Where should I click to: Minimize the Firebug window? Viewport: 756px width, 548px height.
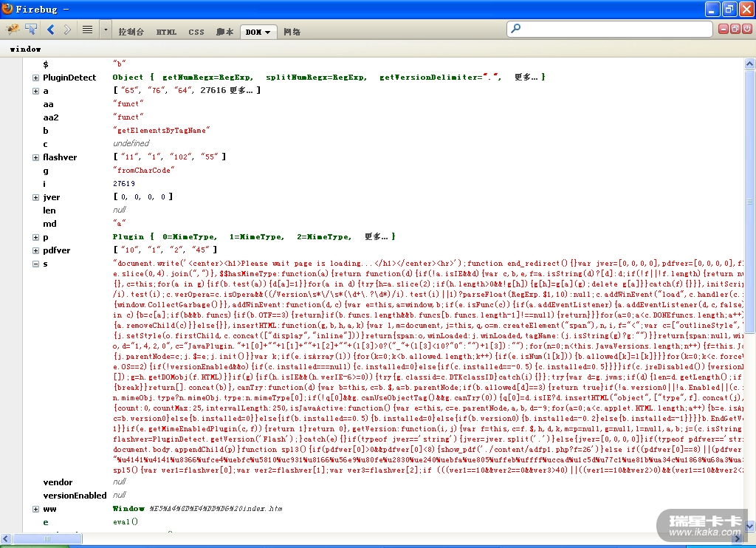pyautogui.click(x=712, y=9)
